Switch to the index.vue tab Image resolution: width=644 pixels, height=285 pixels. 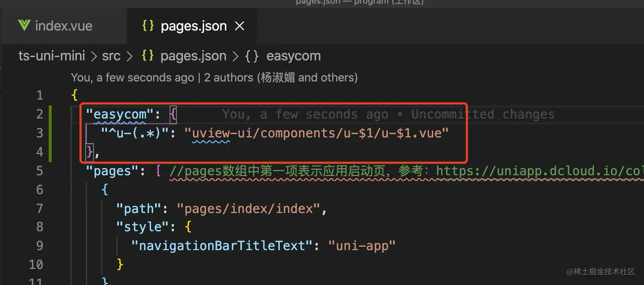tap(64, 26)
